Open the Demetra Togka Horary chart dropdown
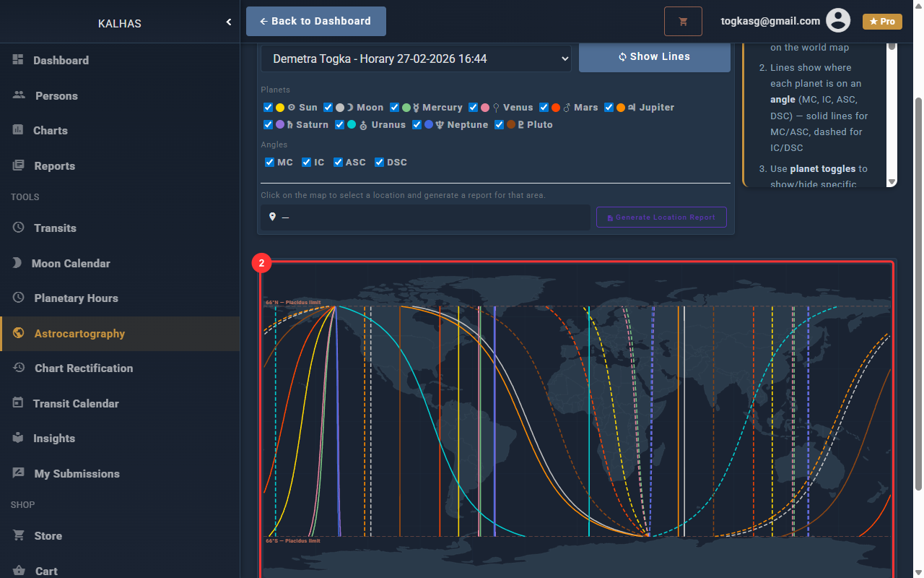This screenshot has height=578, width=924. [416, 59]
